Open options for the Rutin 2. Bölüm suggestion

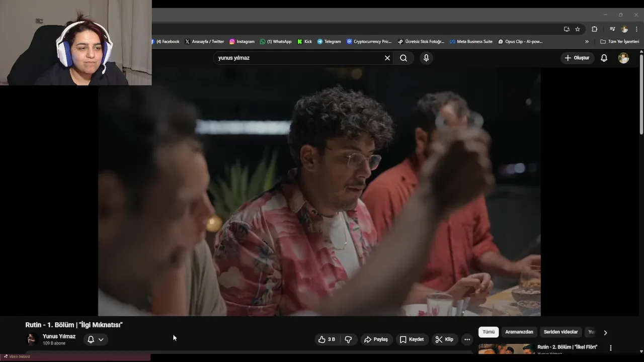click(611, 348)
